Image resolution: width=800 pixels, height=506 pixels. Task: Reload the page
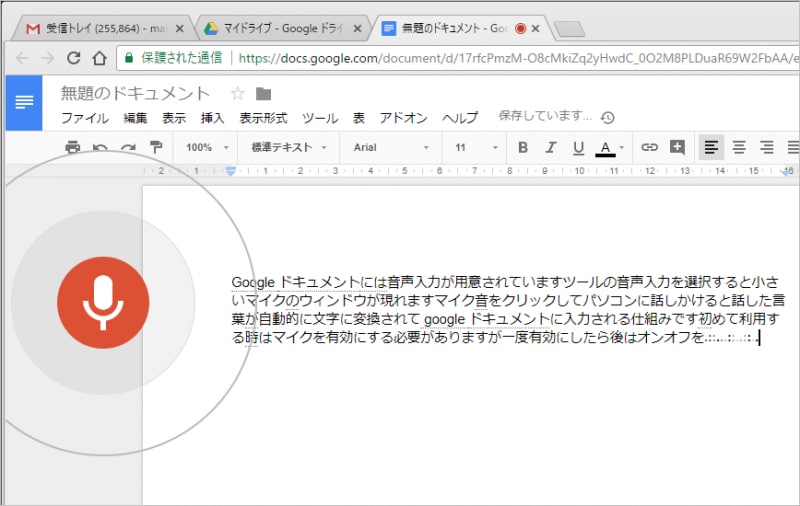73,58
